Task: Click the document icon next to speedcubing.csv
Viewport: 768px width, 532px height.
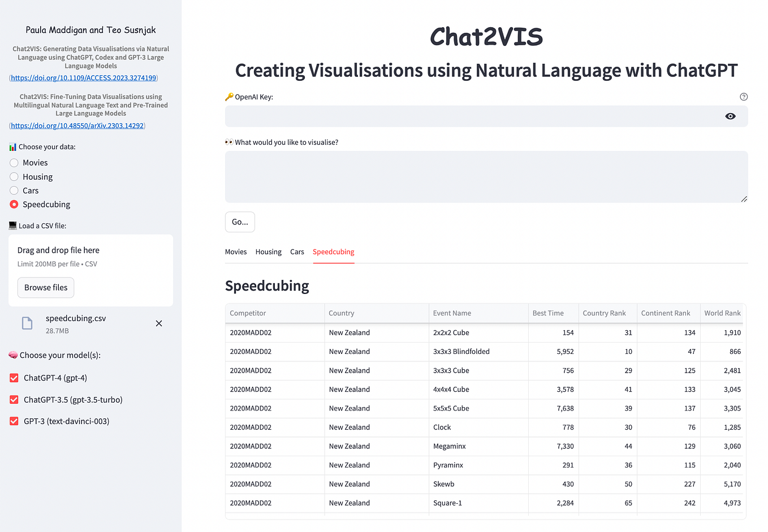Action: click(x=27, y=323)
